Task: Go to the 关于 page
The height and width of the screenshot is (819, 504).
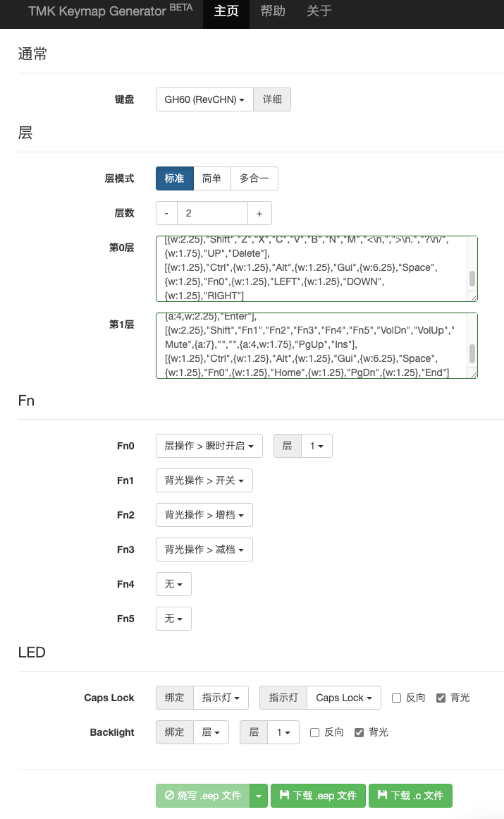Action: tap(319, 11)
